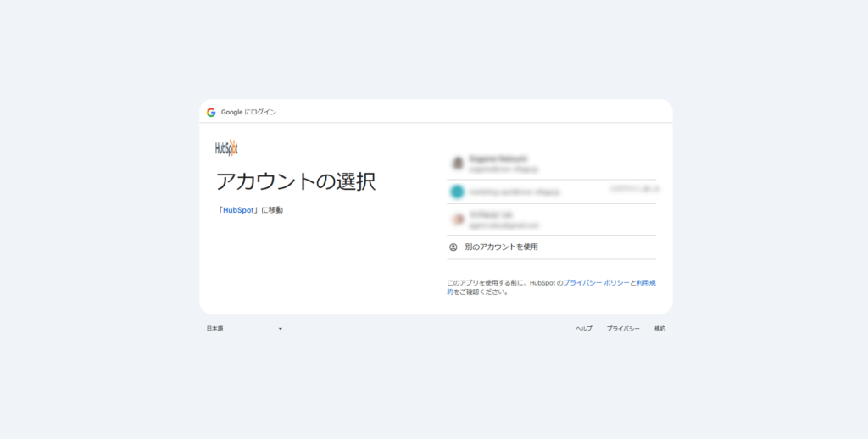Select the teal-avatar second account
This screenshot has width=868, height=439.
pyautogui.click(x=551, y=192)
